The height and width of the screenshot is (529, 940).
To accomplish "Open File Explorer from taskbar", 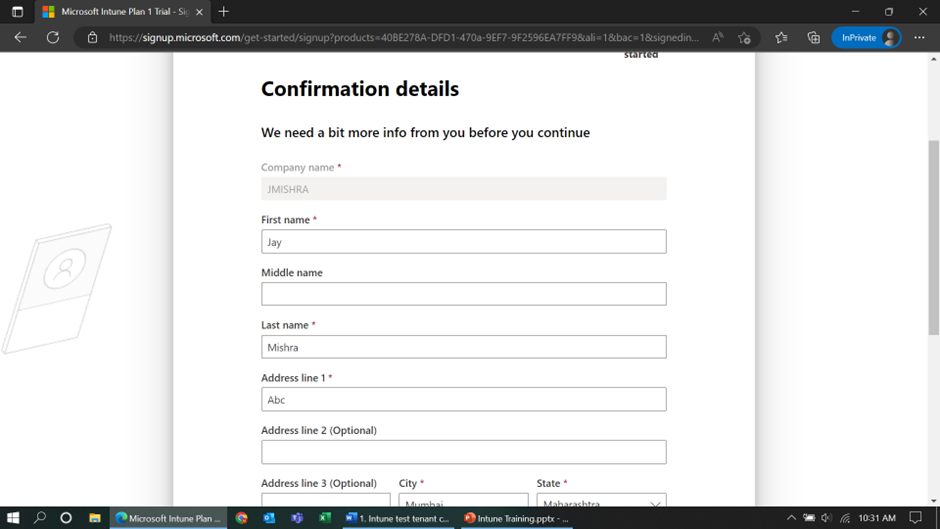I will 95,518.
